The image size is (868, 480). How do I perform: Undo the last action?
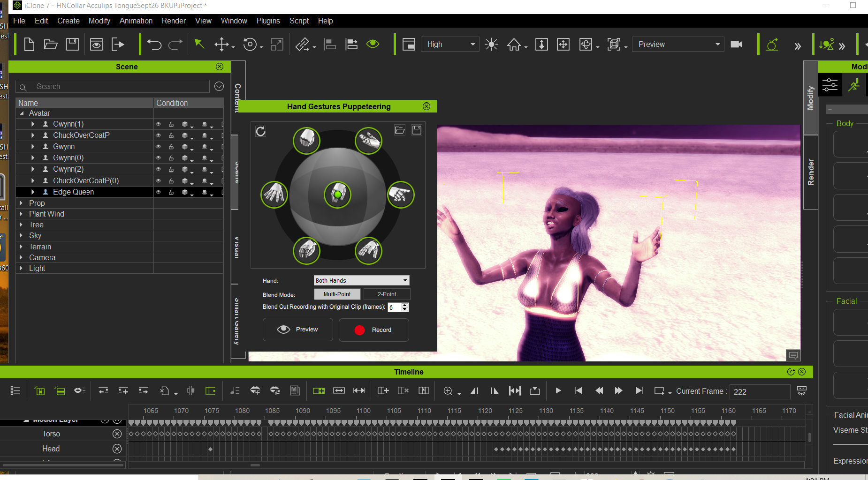(154, 45)
